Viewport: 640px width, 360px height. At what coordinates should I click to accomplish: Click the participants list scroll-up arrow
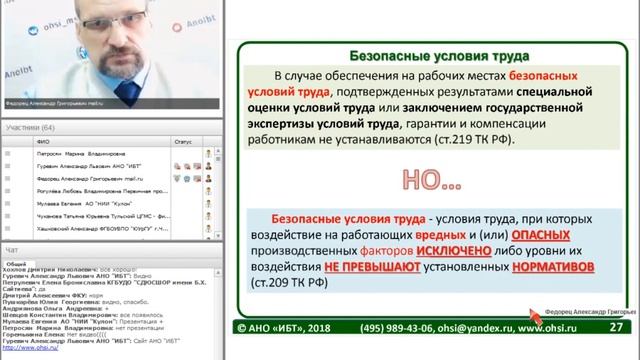[x=218, y=151]
